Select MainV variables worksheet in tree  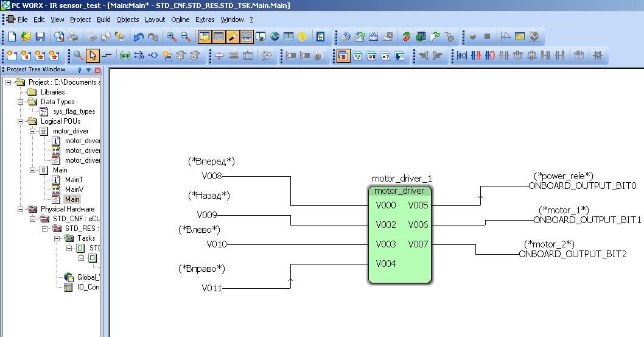tap(74, 190)
